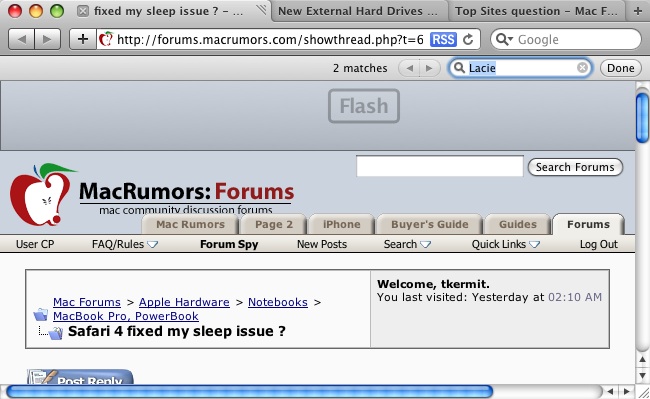Open MacBook Pro, PowerBook breadcrumb link
650x399 pixels.
click(126, 316)
